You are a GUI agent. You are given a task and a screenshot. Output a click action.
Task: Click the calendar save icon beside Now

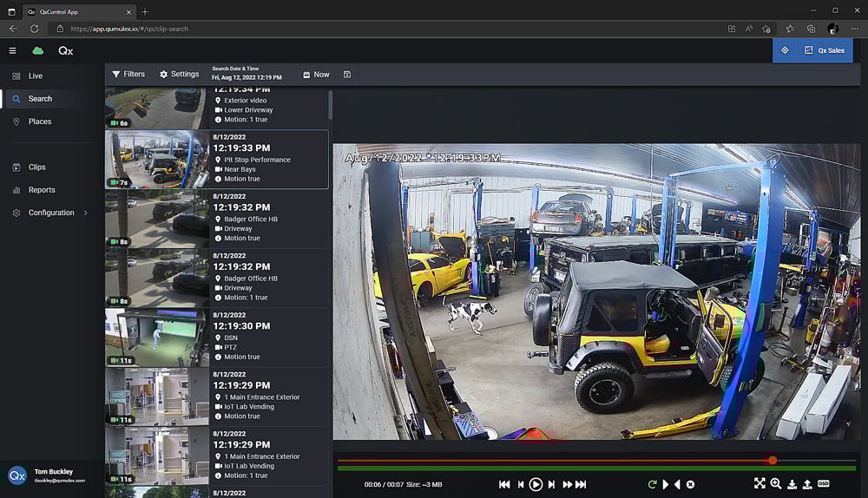tap(347, 74)
